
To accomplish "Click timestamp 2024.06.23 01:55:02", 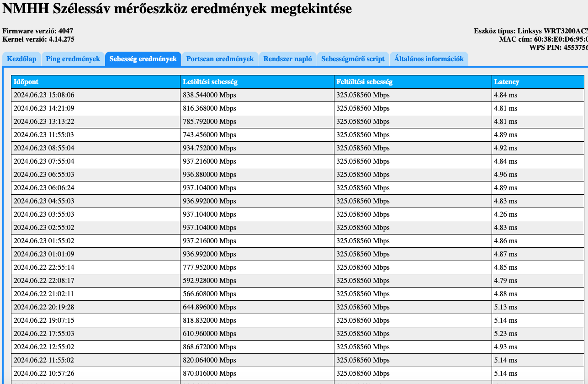I will click(x=44, y=241).
